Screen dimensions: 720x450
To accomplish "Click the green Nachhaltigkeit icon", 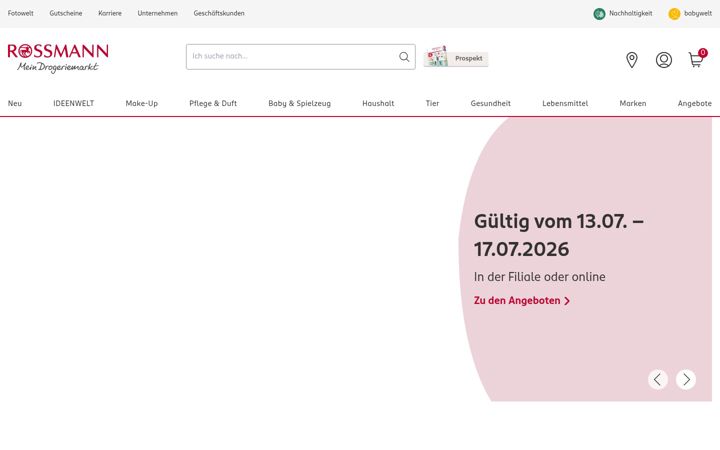I will [599, 14].
